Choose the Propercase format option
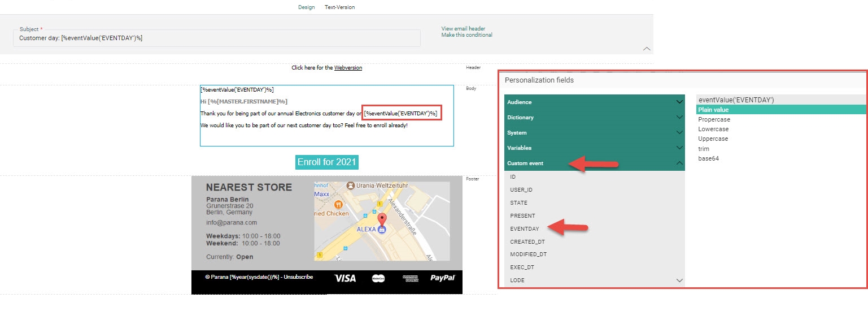 point(714,120)
